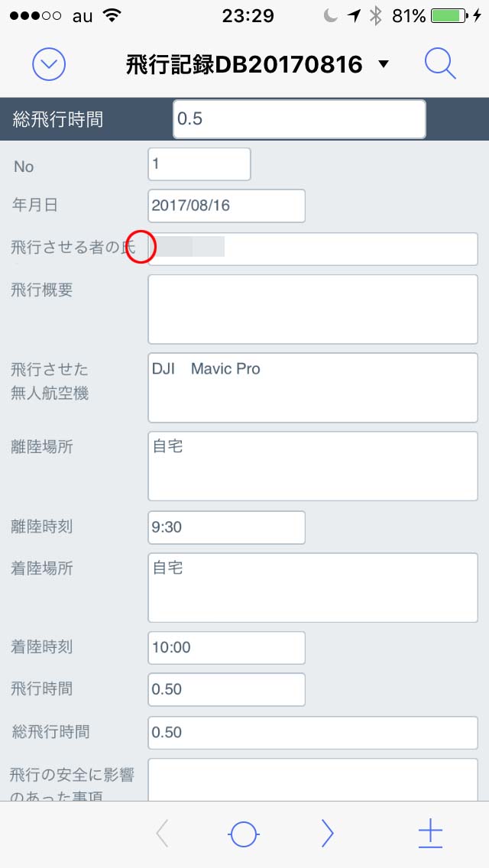Viewport: 489px width, 868px height.
Task: Tap the circle slider icon in bottom toolbar
Action: [243, 834]
